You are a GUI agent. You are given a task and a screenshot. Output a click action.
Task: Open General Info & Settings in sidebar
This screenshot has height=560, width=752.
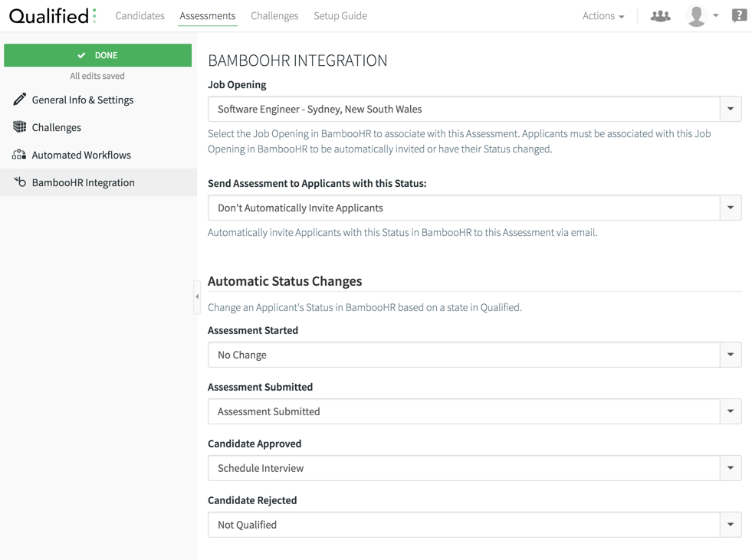tap(82, 100)
